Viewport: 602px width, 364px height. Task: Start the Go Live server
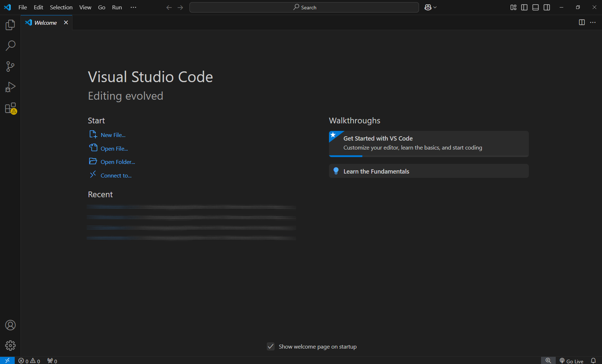(x=571, y=361)
